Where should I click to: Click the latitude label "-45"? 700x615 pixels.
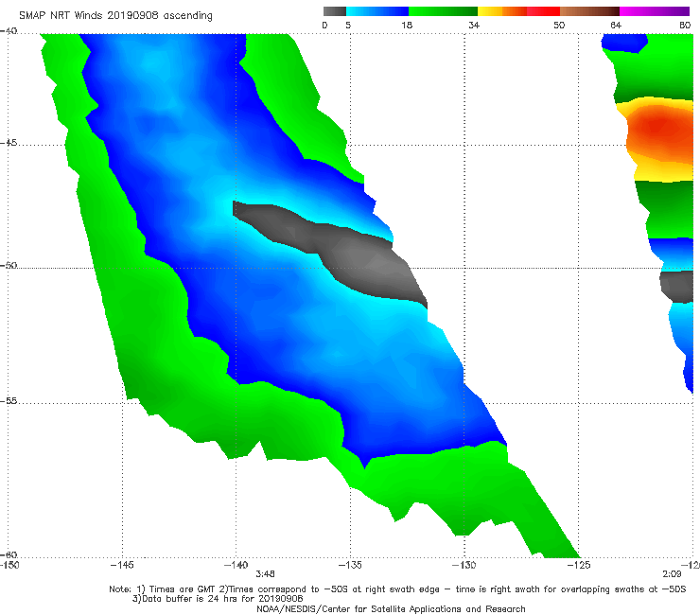click(x=9, y=143)
